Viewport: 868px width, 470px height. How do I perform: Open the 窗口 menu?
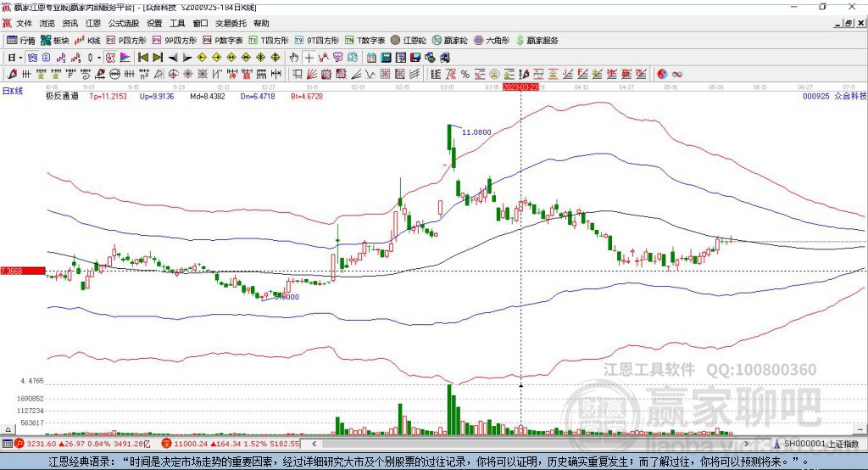click(200, 23)
